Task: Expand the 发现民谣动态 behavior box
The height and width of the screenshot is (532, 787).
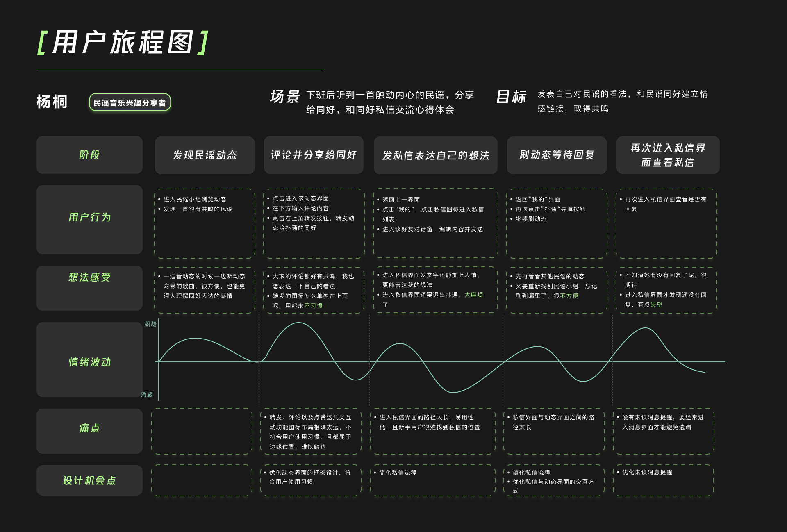Action: (205, 223)
